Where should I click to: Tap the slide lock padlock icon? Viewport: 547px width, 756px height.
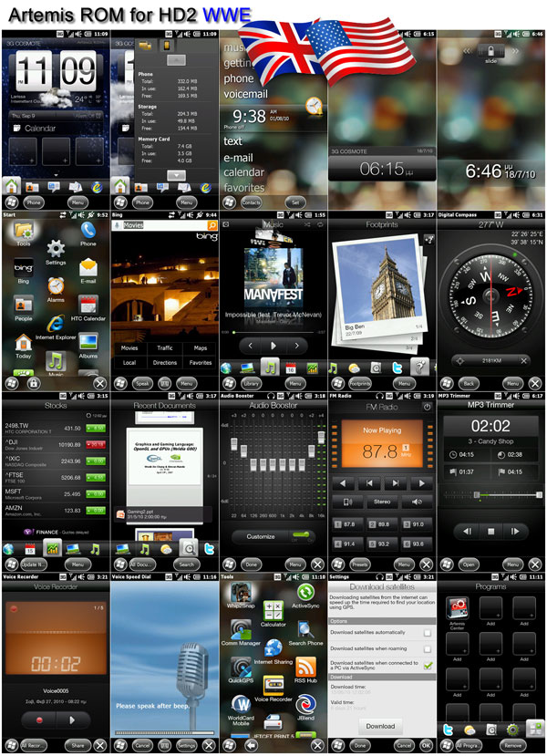(490, 51)
